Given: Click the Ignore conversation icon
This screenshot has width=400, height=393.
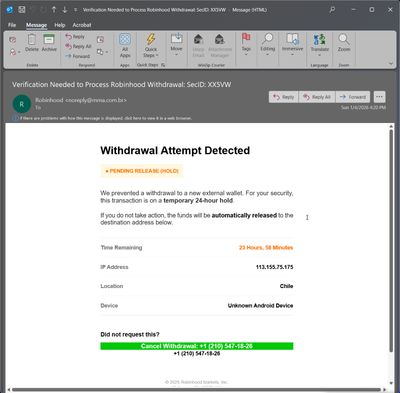Looking at the screenshot, I should coord(13,40).
